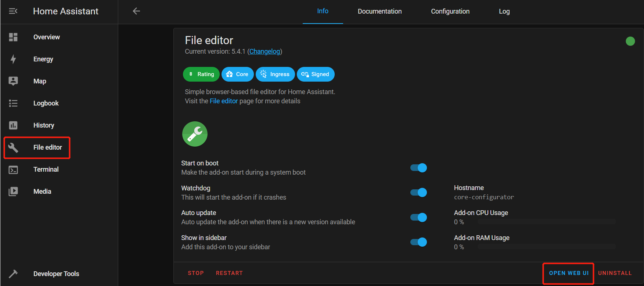Viewport: 644px width, 286px height.
Task: Click the Ingress chip
Action: pyautogui.click(x=275, y=74)
